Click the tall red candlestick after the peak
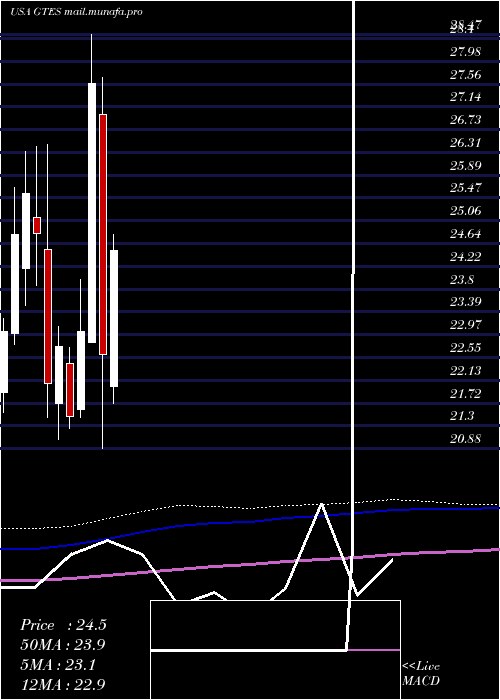This screenshot has height=700, width=500. pyautogui.click(x=103, y=235)
